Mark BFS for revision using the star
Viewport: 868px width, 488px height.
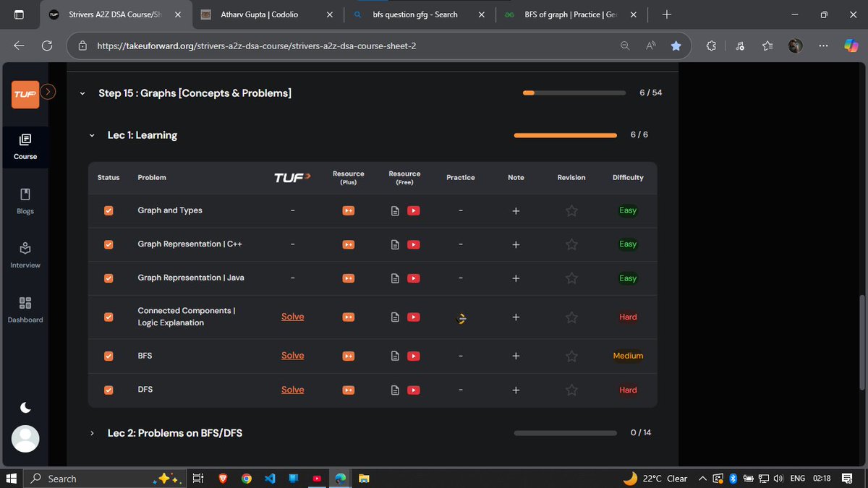[571, 356]
